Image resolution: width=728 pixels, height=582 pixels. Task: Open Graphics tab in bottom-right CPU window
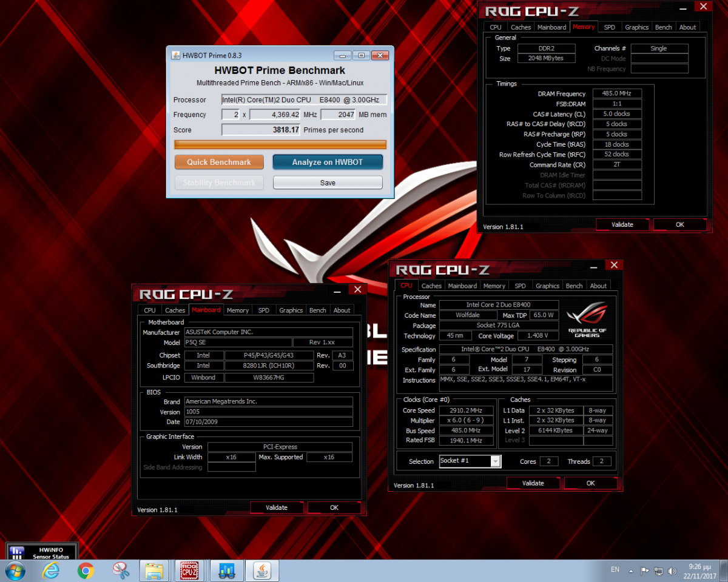coord(548,286)
